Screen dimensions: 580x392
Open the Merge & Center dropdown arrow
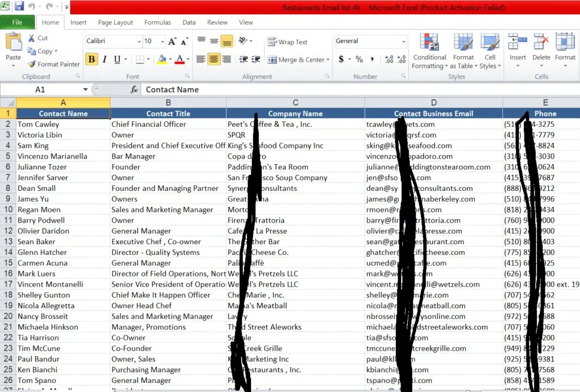coord(328,59)
